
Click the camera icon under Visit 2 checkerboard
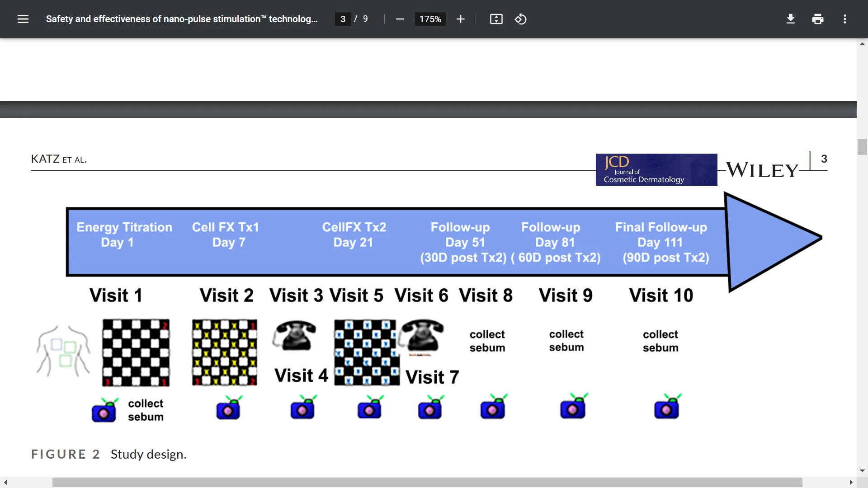[229, 408]
